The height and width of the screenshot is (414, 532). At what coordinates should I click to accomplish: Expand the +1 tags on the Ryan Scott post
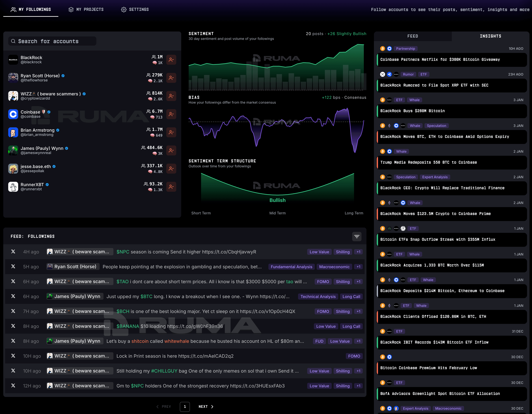[x=358, y=267]
